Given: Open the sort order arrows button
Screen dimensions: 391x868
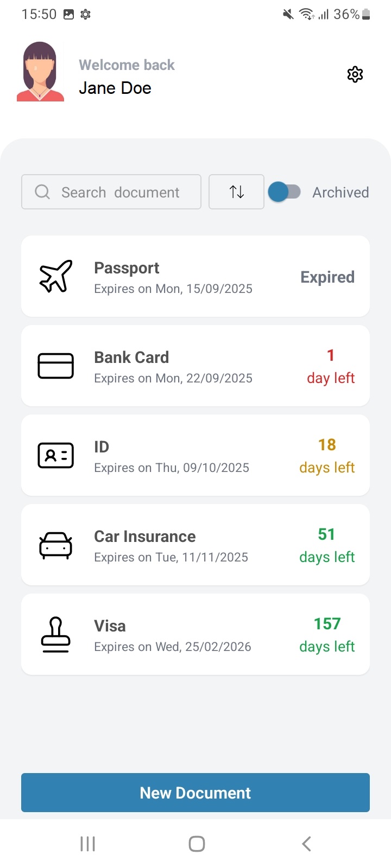Looking at the screenshot, I should (x=236, y=192).
